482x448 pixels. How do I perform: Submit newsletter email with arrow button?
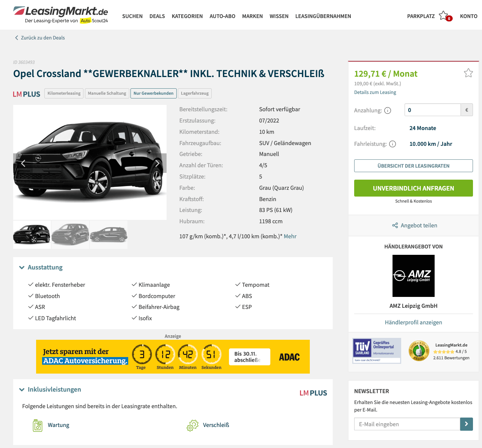coord(466,424)
